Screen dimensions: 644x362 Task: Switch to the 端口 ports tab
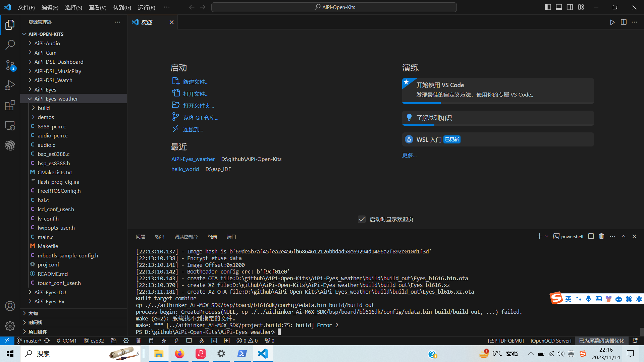pyautogui.click(x=231, y=237)
